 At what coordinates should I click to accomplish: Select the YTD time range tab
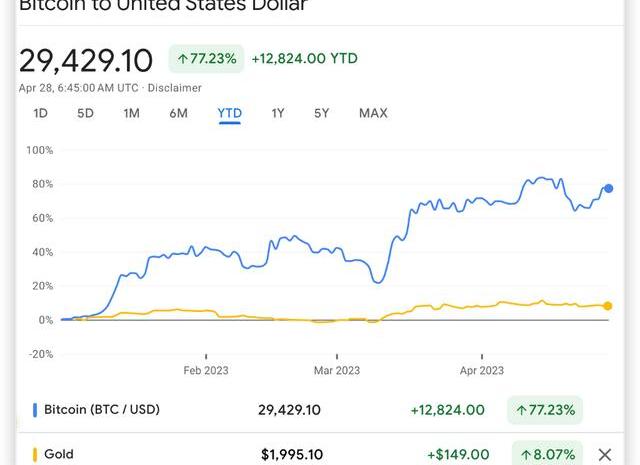[x=229, y=113]
